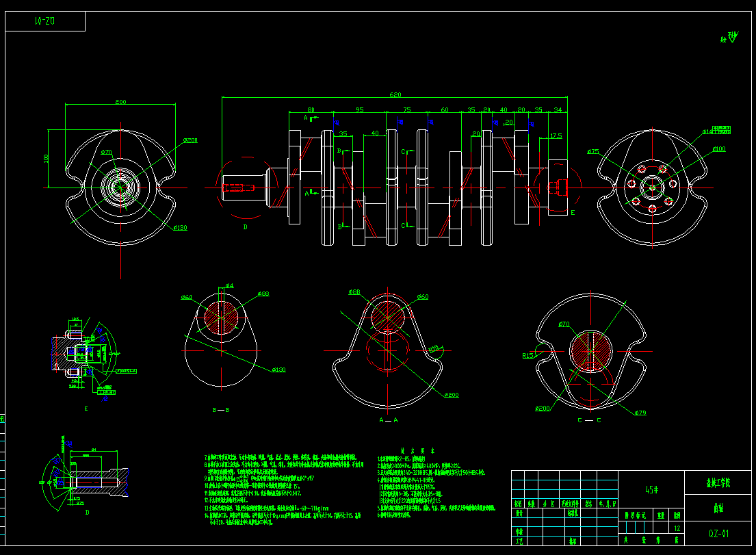Select ø200 label on left end view
The width and height of the screenshot is (756, 555).
[x=190, y=140]
